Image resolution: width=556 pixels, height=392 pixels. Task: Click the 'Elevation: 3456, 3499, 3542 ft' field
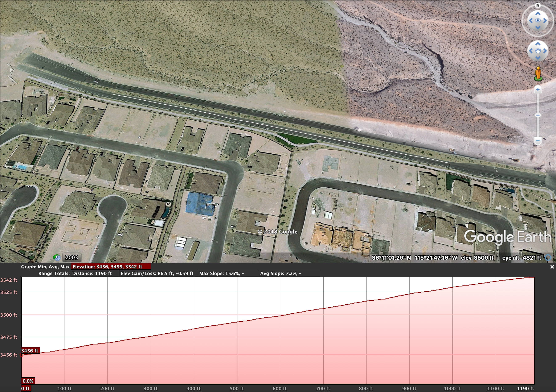[x=111, y=267]
